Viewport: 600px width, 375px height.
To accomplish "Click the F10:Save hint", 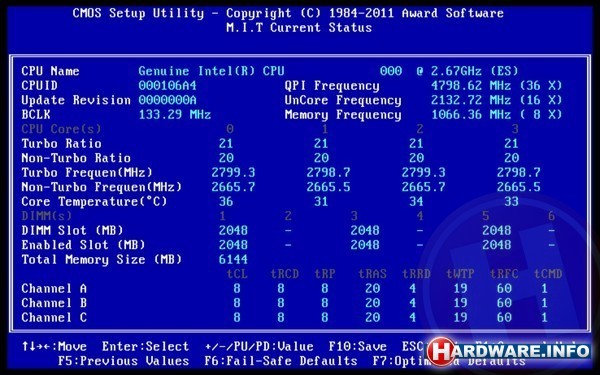I will tap(357, 347).
